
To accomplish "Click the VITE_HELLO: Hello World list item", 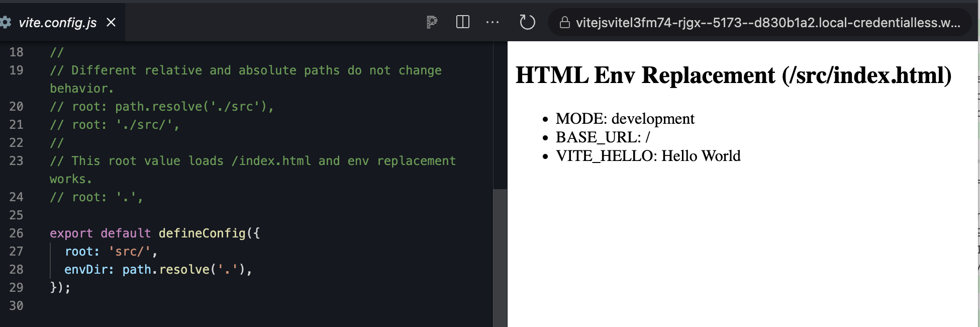I will pos(648,156).
